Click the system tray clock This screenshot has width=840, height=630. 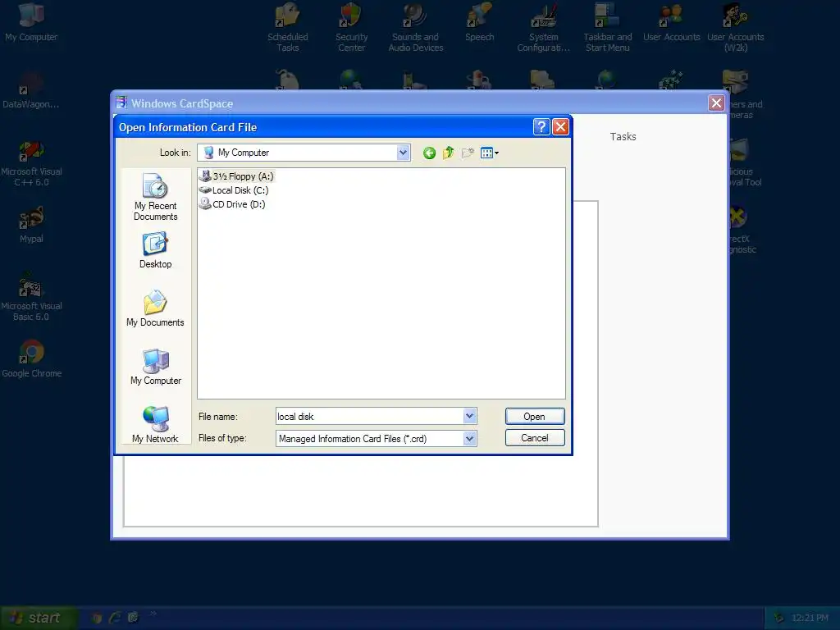click(x=810, y=618)
